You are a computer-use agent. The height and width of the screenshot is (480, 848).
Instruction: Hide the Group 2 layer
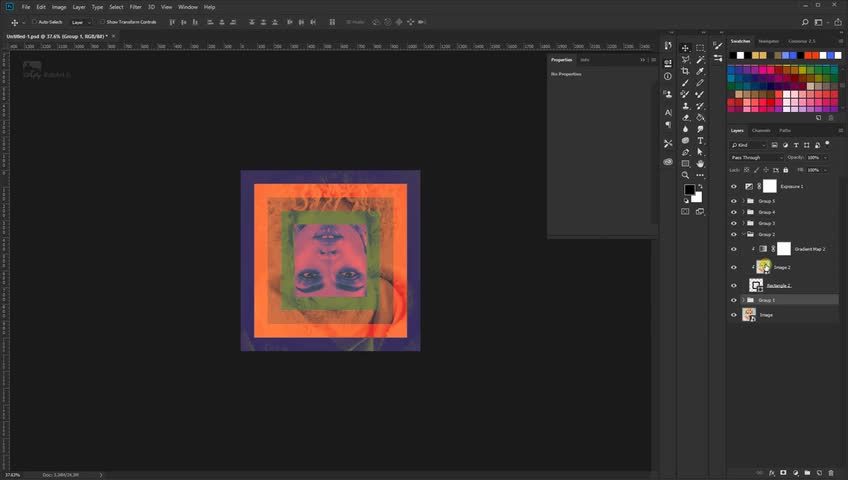[734, 235]
